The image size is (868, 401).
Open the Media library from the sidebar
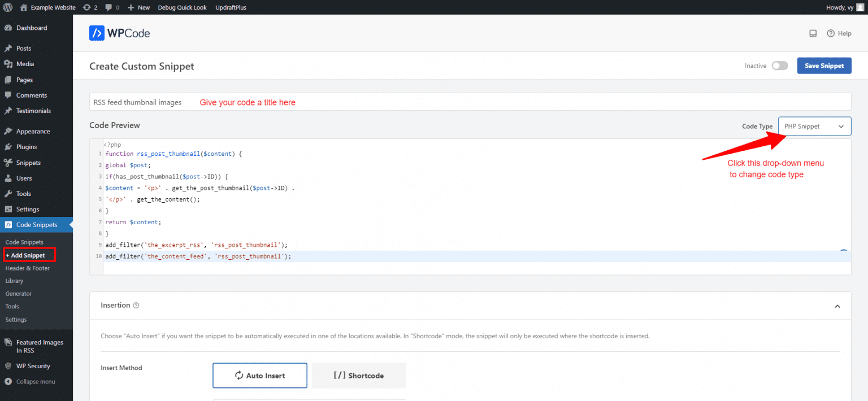click(27, 64)
